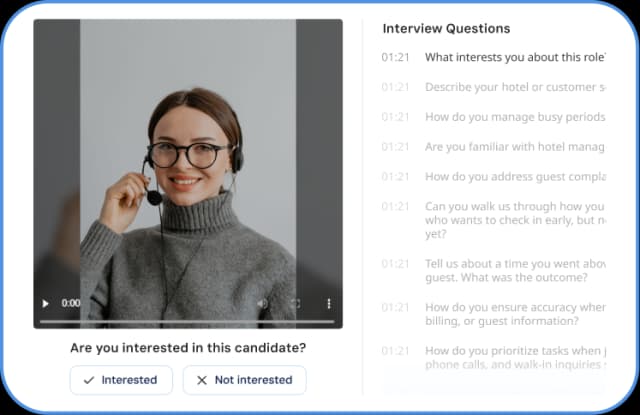Open "How do you ensure accuracy" question
The image size is (640, 415).
pyautogui.click(x=493, y=314)
